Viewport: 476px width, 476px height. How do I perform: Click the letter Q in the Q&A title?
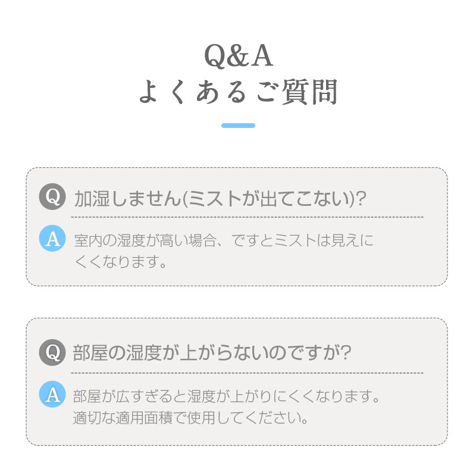point(215,57)
